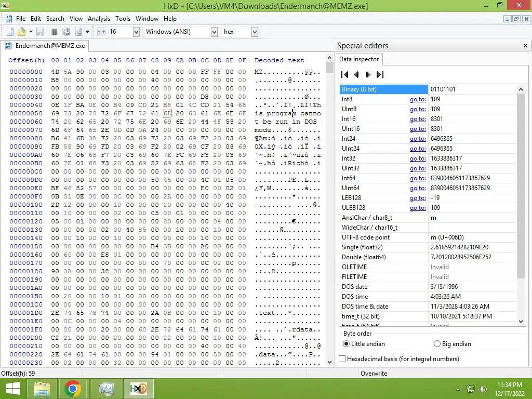Select Big endian byte order

(453, 344)
